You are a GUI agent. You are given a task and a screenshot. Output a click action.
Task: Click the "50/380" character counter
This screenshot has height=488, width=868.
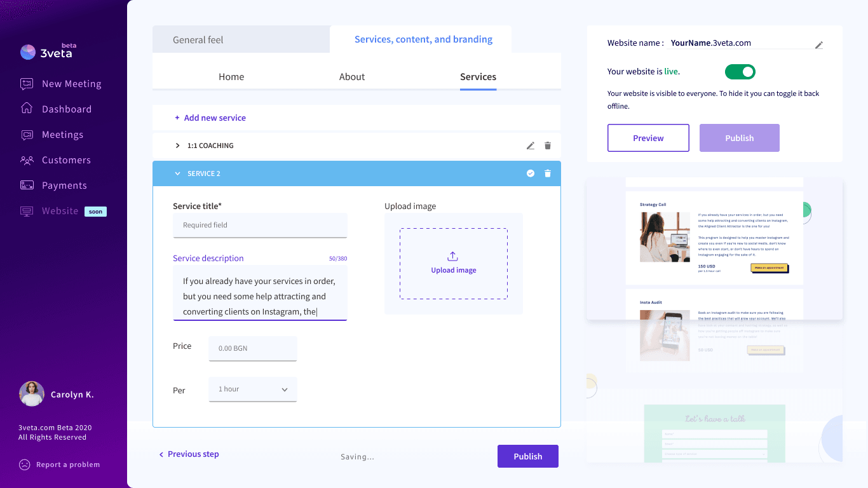click(x=338, y=259)
